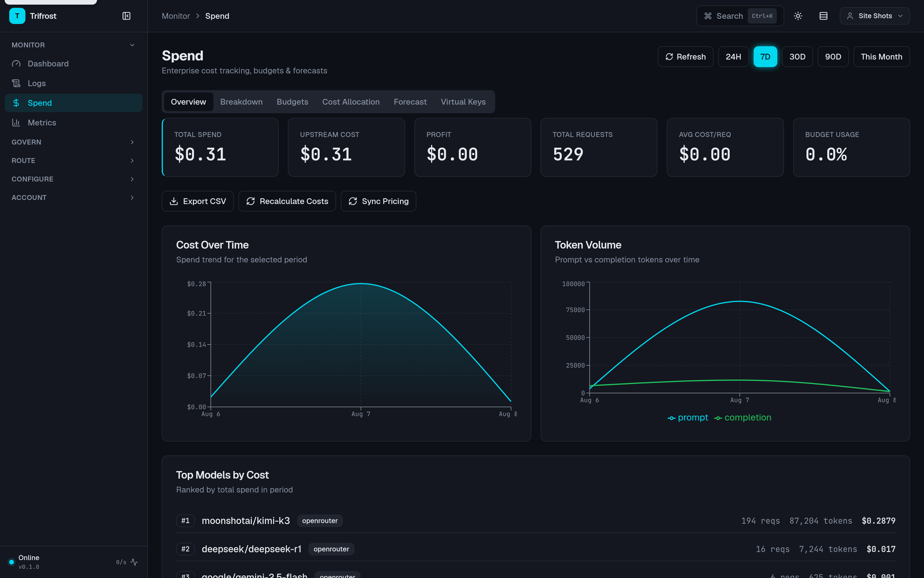Open Metrics chart icon in sidebar
Screen dimensions: 924x578
[x=16, y=122]
